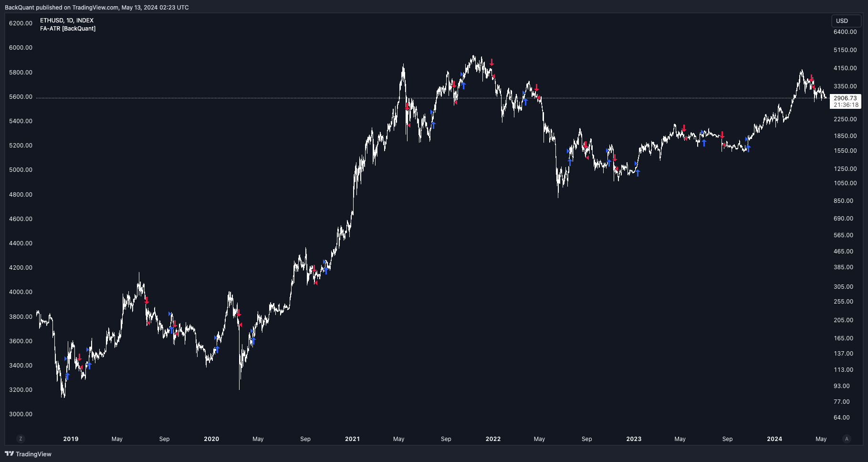Click the 64.00 right price axis label
The height and width of the screenshot is (462, 868).
click(842, 418)
